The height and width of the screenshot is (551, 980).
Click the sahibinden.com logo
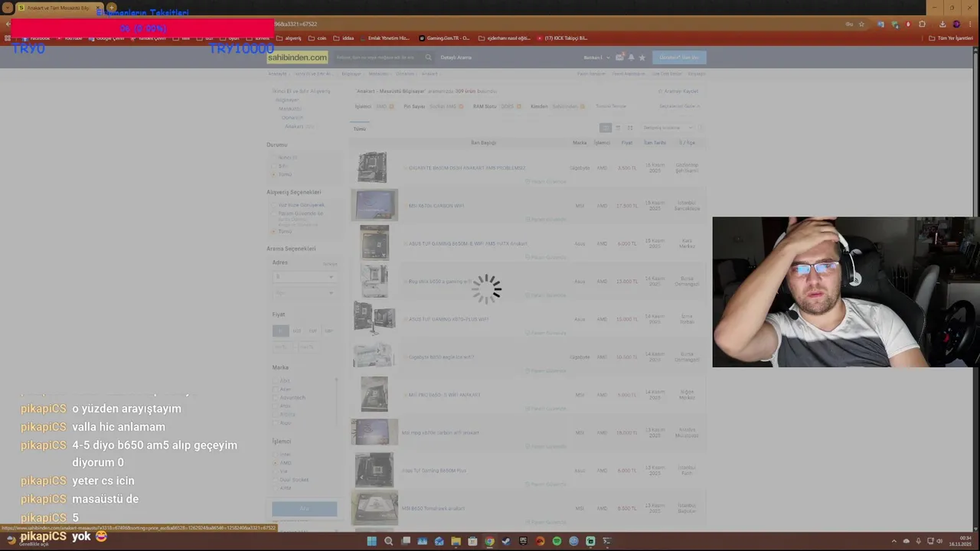(x=297, y=57)
